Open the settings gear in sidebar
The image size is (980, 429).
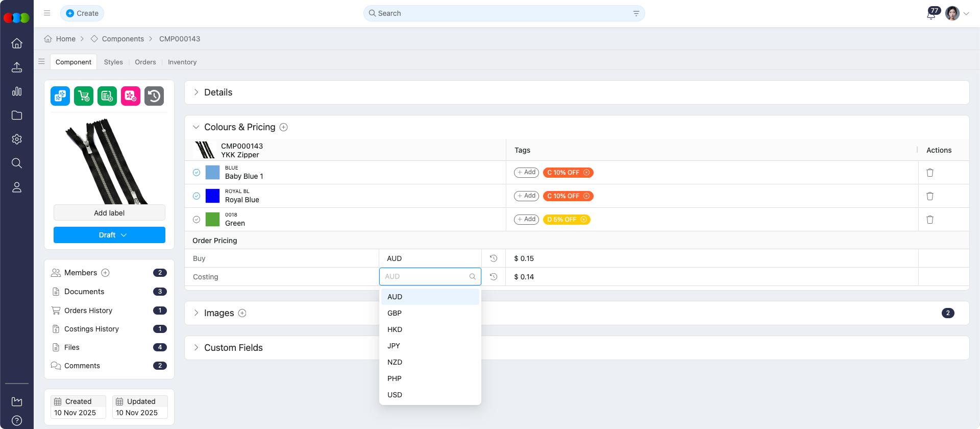(17, 139)
